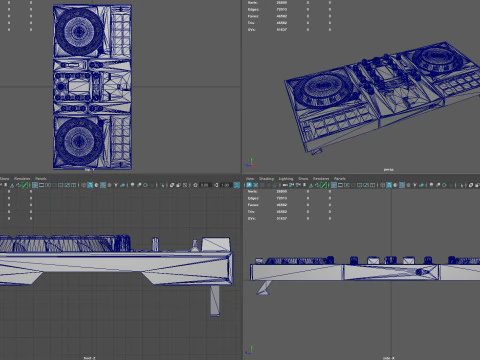The image size is (480, 360).
Task: Enable Screen Space Ambient Occlusion in front view panel
Action: [132, 185]
